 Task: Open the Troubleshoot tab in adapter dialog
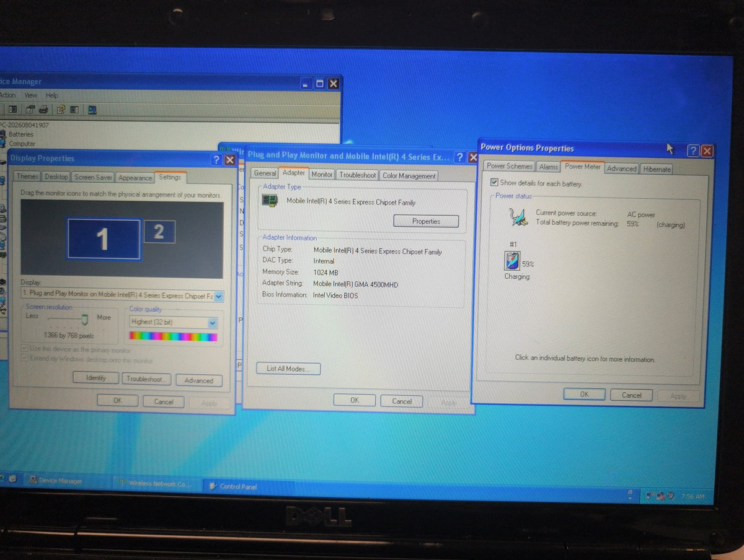coord(358,175)
